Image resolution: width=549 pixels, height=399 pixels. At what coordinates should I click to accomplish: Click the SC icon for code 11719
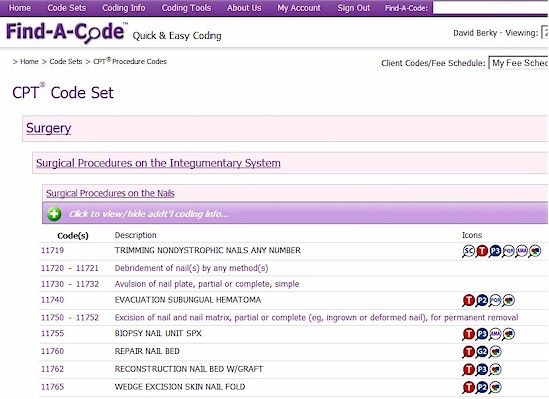(x=468, y=251)
